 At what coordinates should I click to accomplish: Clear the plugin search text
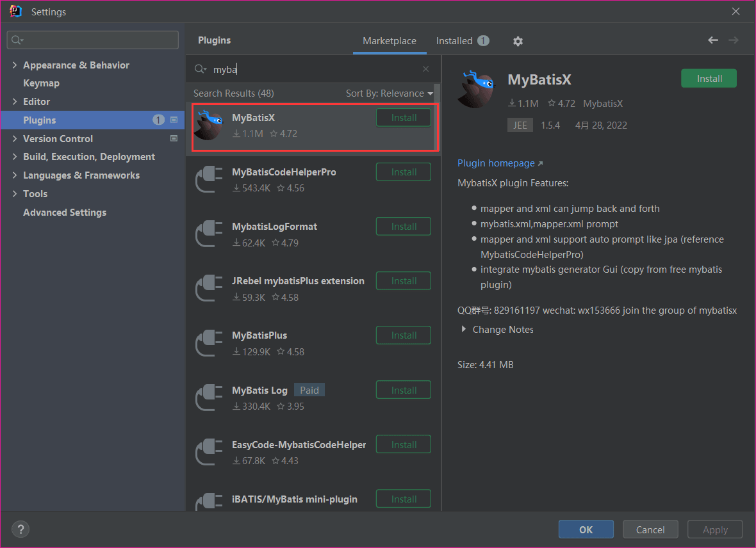(x=426, y=69)
